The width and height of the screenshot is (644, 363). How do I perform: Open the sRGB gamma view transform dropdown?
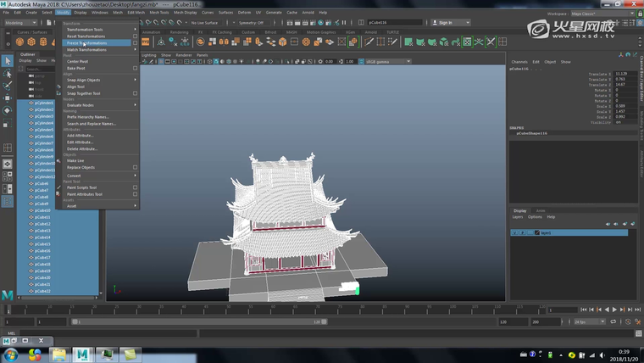tap(386, 62)
